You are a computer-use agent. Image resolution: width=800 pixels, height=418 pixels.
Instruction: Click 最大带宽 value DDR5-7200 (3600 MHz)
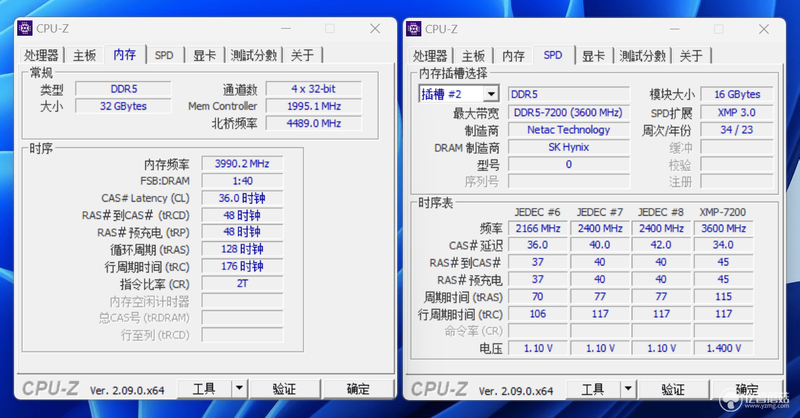point(569,113)
